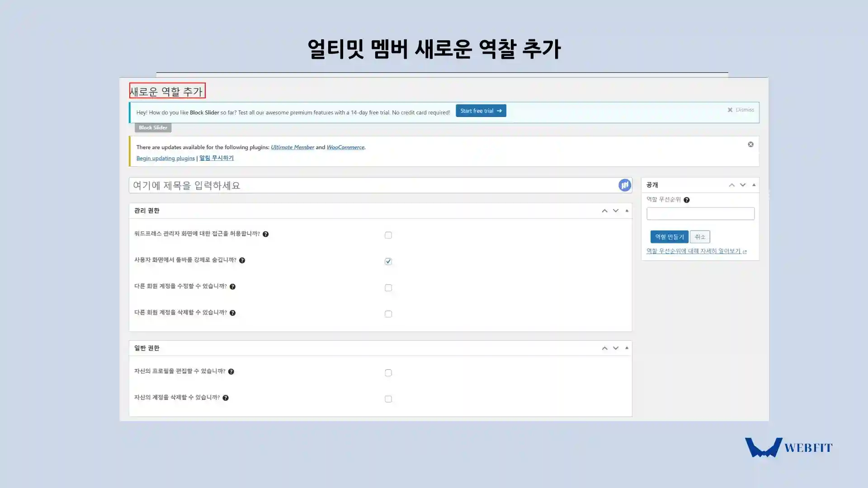The width and height of the screenshot is (868, 488).
Task: Click 취소 button
Action: pos(700,237)
